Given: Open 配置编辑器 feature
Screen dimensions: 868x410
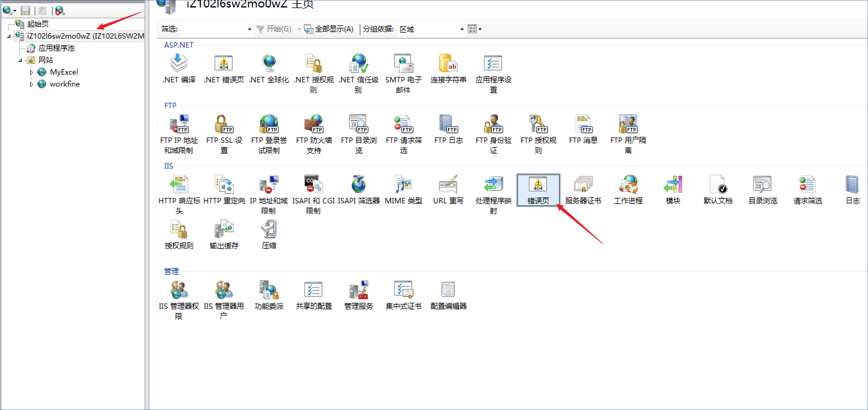Looking at the screenshot, I should (448, 295).
